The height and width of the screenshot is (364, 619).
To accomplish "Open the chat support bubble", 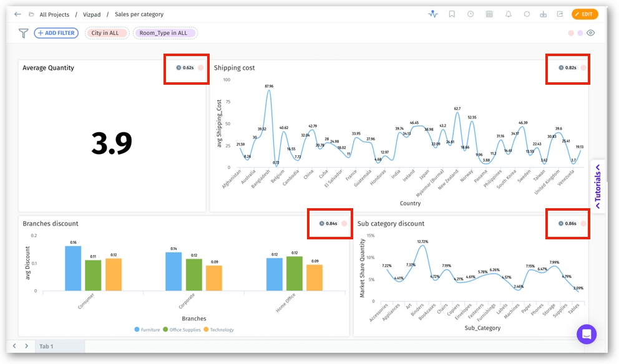I will [x=587, y=334].
